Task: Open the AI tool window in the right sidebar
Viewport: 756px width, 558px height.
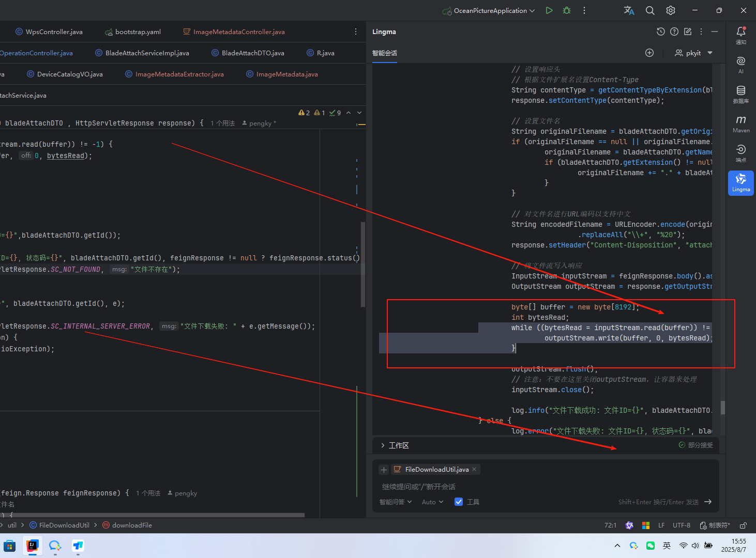Action: [x=741, y=65]
